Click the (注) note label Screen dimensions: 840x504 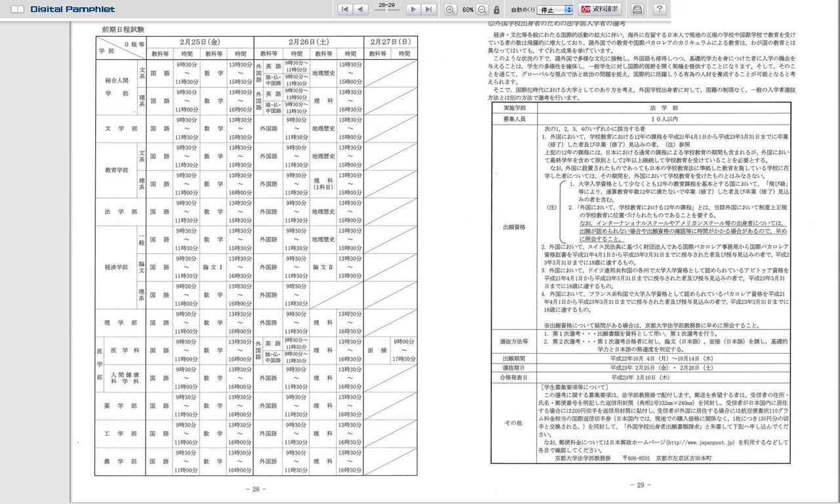[551, 207]
